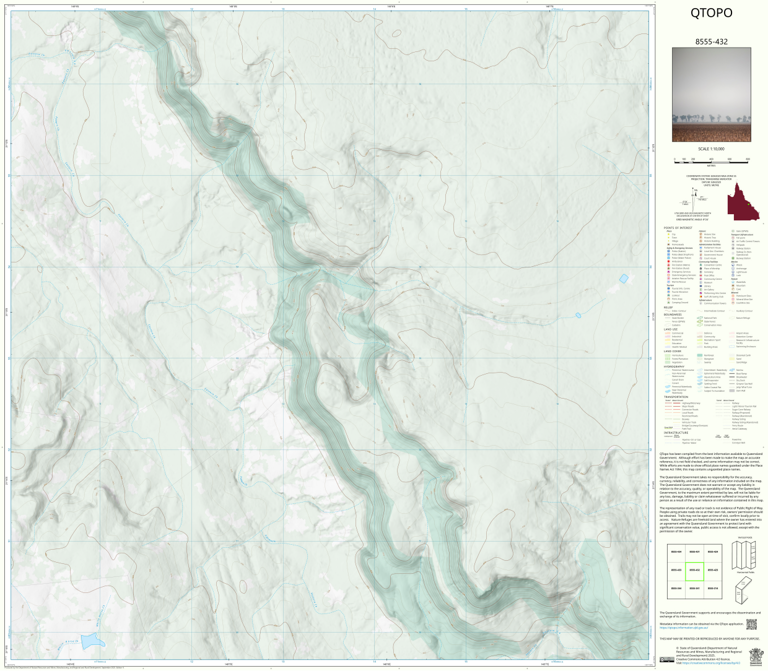Click the folded map stand diagram
The height and width of the screenshot is (671, 768).
click(x=743, y=590)
